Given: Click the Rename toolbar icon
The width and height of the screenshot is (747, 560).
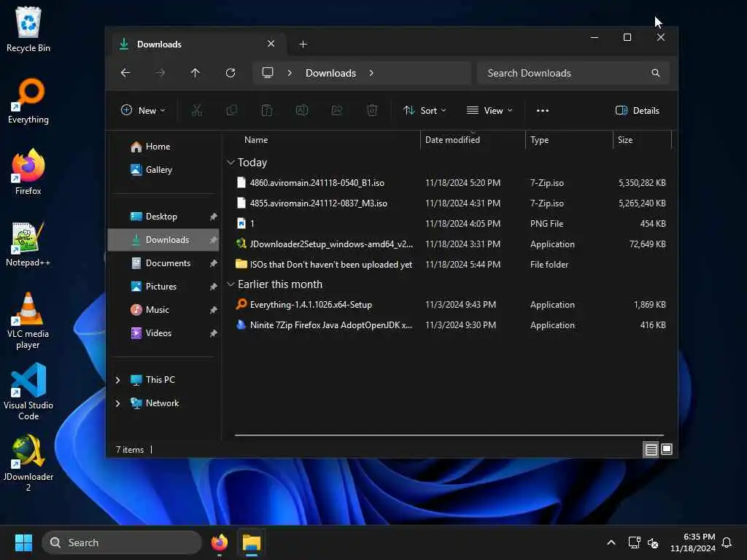Looking at the screenshot, I should coord(302,111).
